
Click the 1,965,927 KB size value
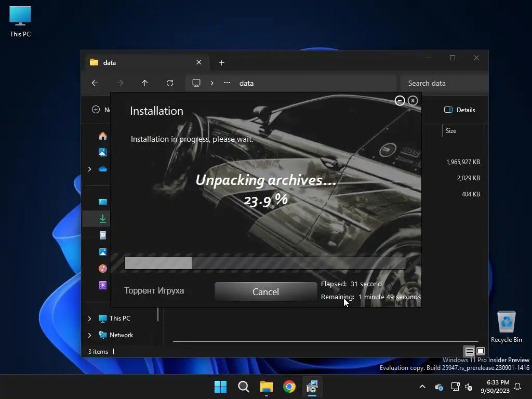(x=463, y=162)
